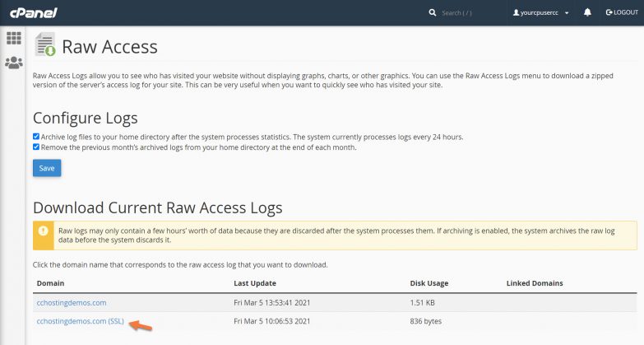
Task: Download cchostingdemos.com (SSL) access log
Action: click(80, 322)
